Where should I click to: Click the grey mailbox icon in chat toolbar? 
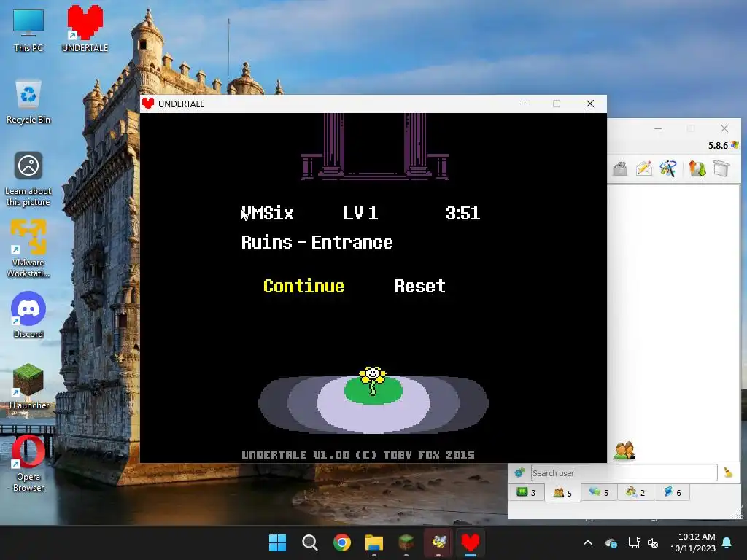point(620,168)
